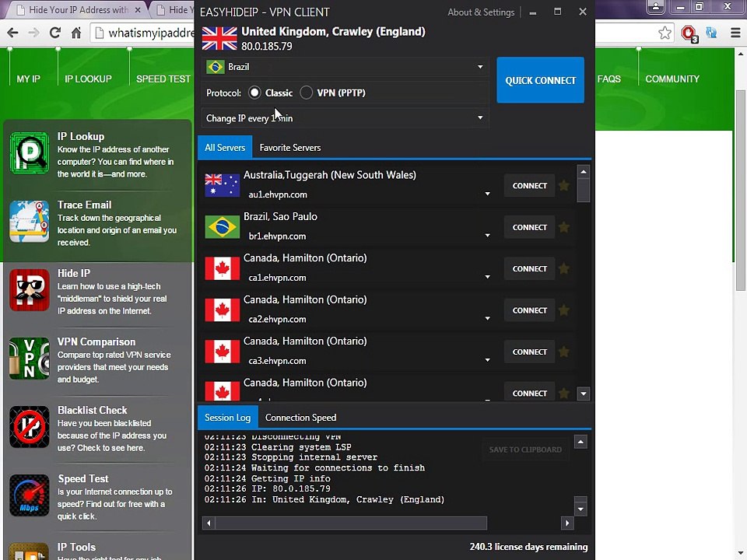Click the blue extension icon in browser toolbar

click(711, 33)
